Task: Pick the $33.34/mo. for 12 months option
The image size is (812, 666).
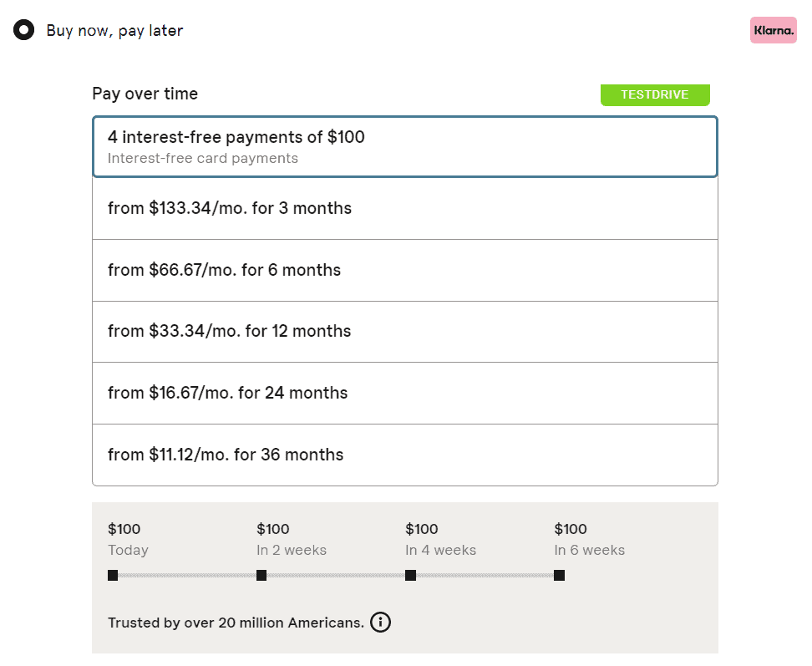Action: [x=404, y=332]
